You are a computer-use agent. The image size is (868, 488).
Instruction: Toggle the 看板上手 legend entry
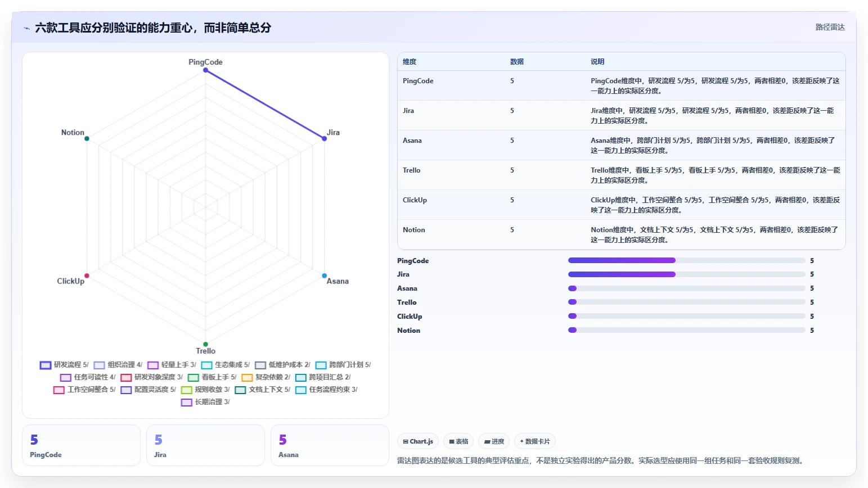pos(212,377)
